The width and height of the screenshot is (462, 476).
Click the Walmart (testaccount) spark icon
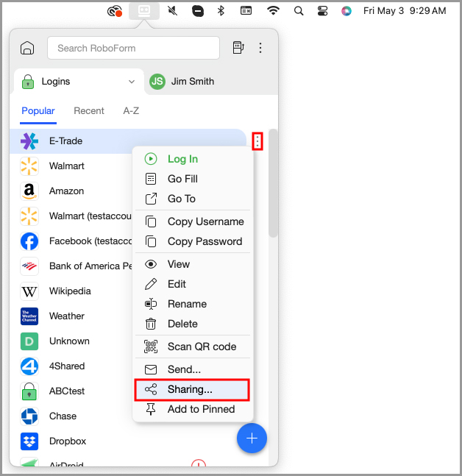[x=29, y=216]
